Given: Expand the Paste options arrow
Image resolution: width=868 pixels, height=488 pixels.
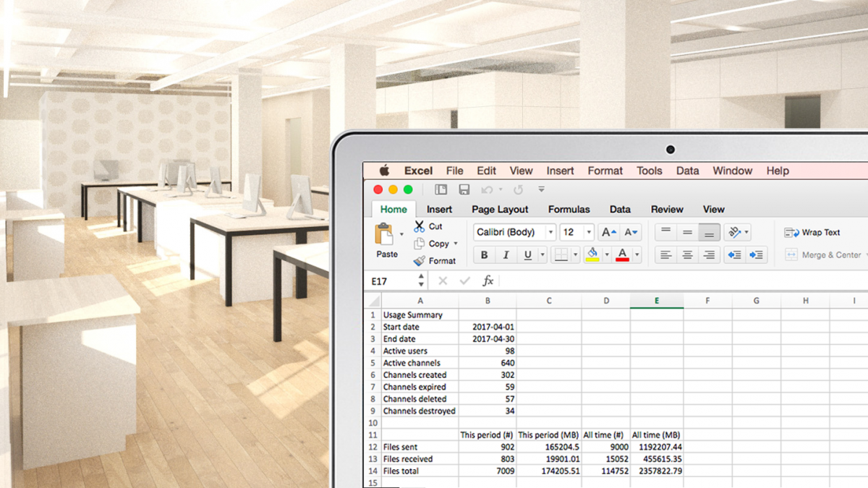Looking at the screenshot, I should pos(401,234).
